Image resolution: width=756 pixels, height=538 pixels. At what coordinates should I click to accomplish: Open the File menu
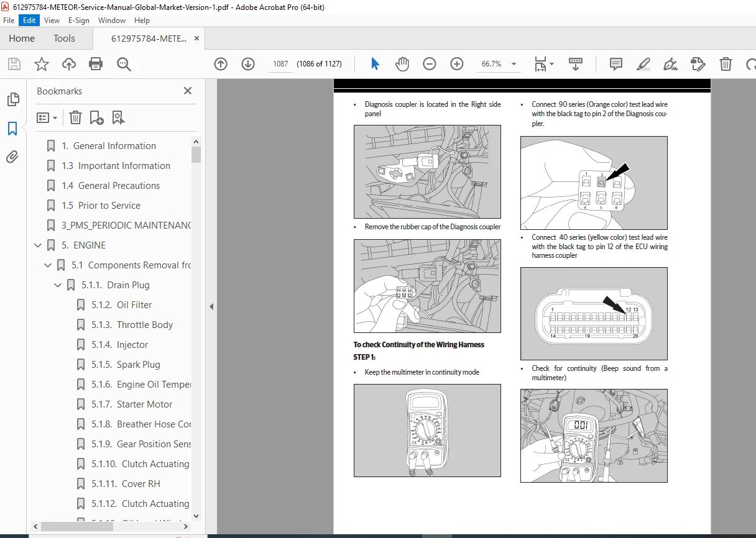pyautogui.click(x=9, y=21)
